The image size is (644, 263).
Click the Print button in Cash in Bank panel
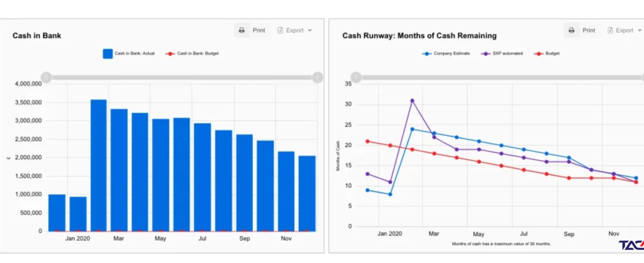pos(252,30)
